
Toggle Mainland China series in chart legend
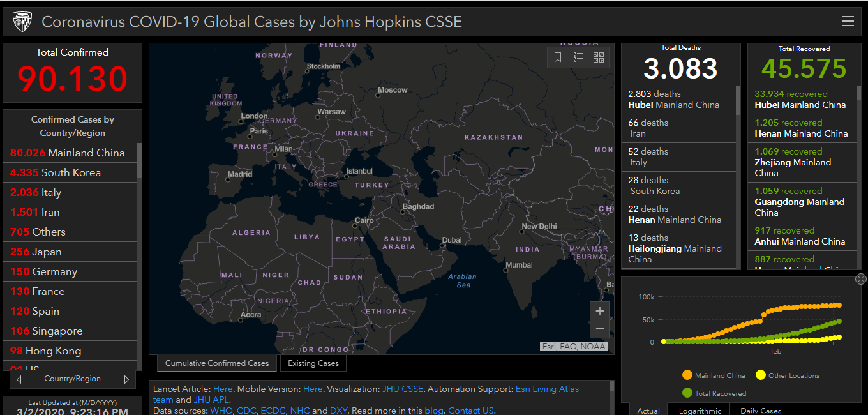click(714, 375)
